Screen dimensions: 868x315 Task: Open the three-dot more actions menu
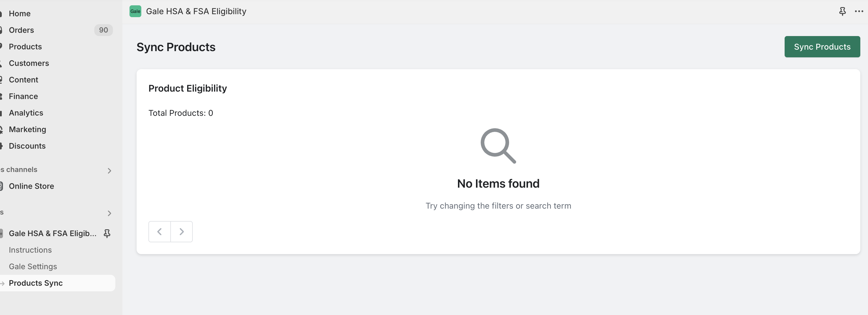[859, 11]
